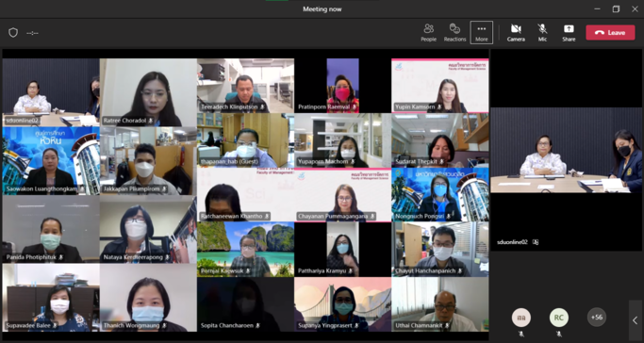Click the pin icon beside sduonline02 label
The height and width of the screenshot is (343, 644).
tap(536, 242)
